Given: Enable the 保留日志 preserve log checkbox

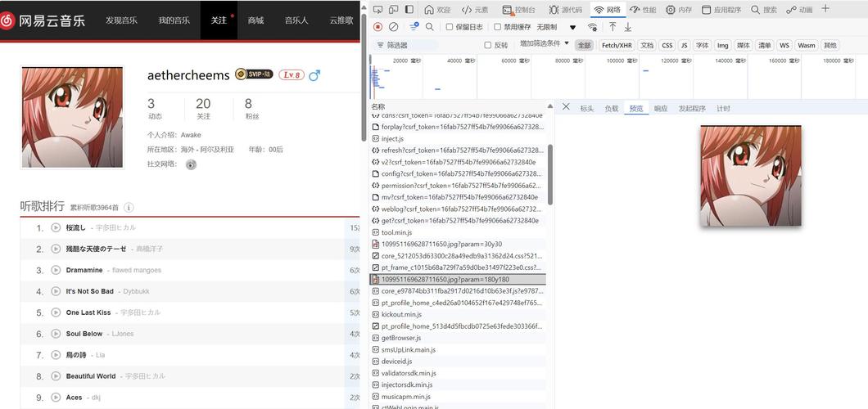Looking at the screenshot, I should 450,26.
